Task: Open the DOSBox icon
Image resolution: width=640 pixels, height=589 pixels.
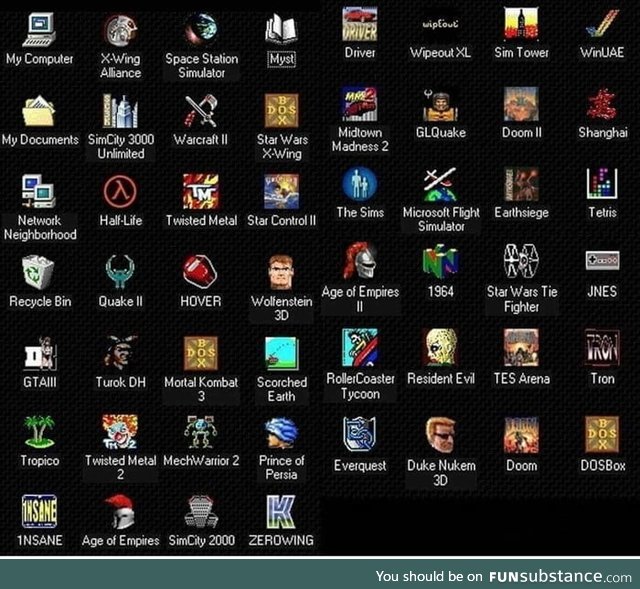Action: coord(602,435)
